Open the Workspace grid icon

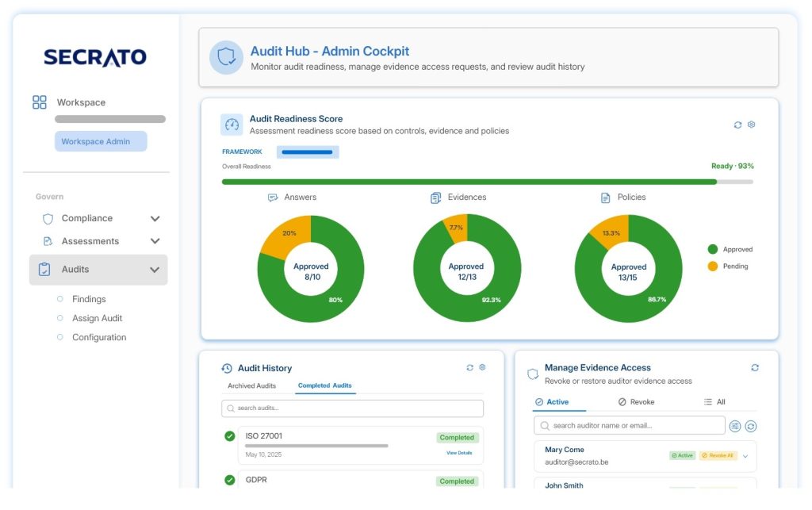[x=40, y=102]
